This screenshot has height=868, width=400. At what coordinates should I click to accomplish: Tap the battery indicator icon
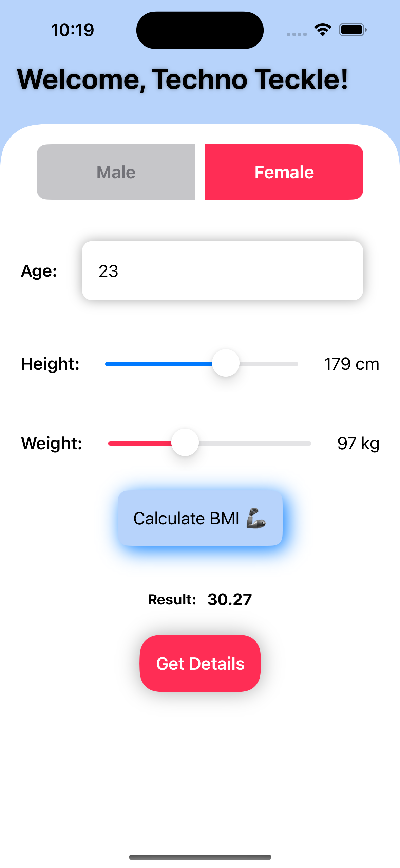tap(353, 30)
